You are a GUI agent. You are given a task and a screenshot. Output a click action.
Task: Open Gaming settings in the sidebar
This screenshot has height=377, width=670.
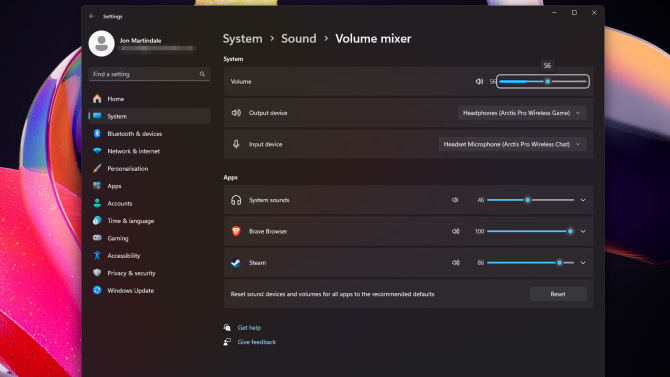coord(149,238)
